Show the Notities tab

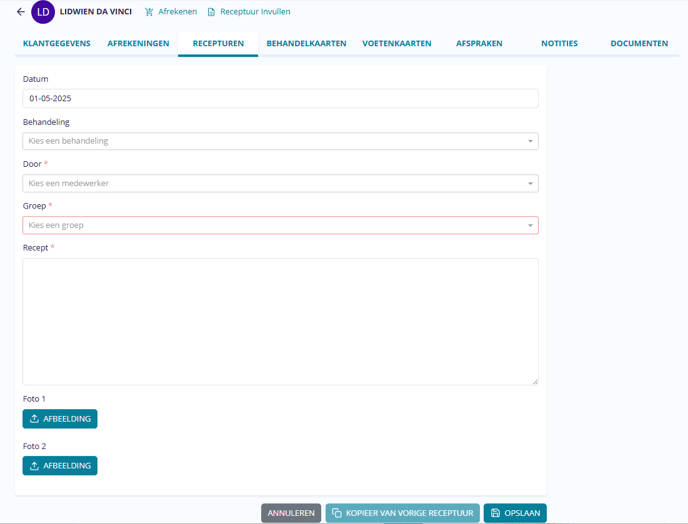tap(559, 44)
